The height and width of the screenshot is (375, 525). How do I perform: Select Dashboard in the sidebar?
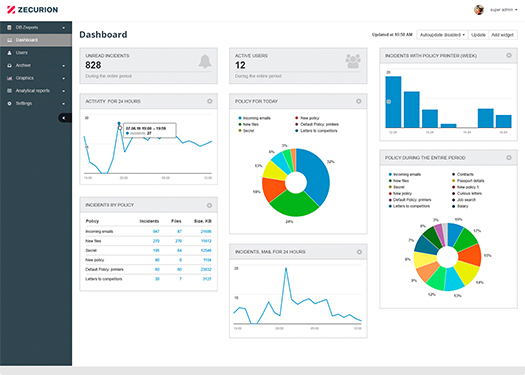click(x=36, y=40)
